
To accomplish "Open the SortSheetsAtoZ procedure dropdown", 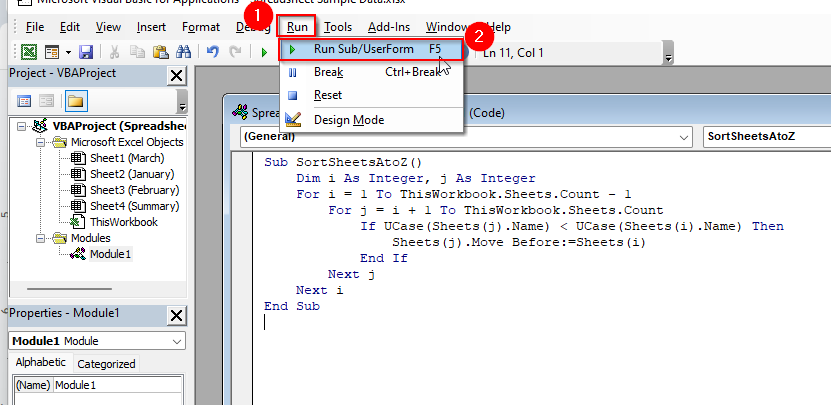I will click(x=767, y=136).
